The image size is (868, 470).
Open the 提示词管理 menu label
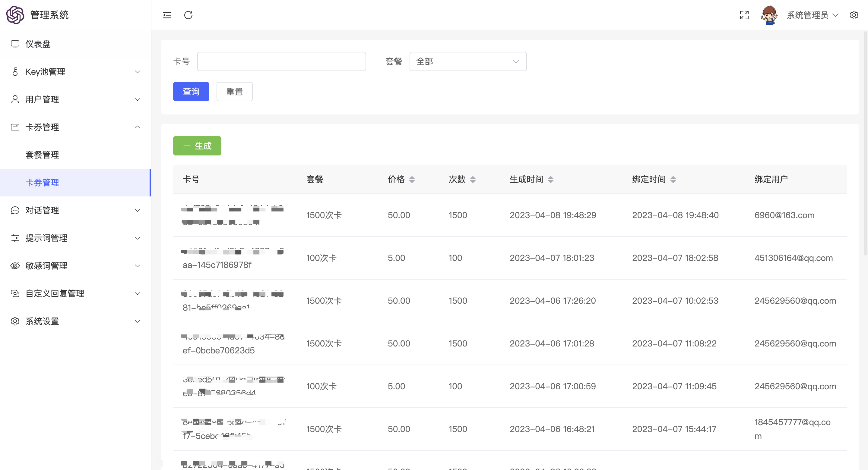pyautogui.click(x=46, y=238)
